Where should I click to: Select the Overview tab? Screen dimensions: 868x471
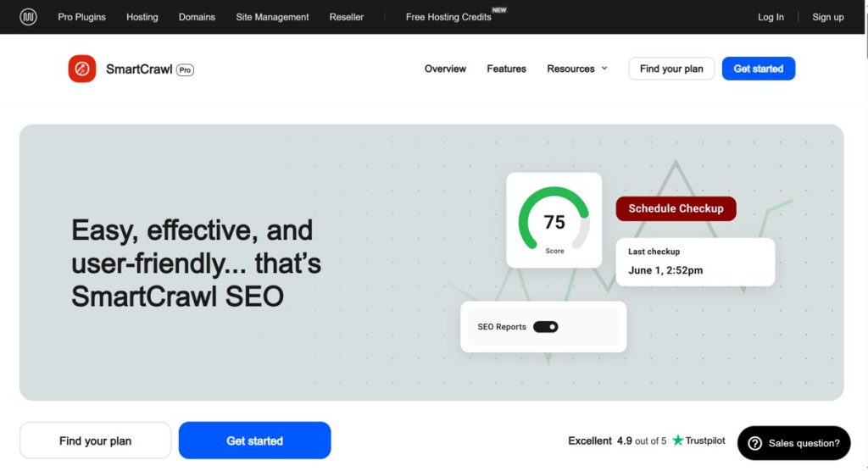point(445,69)
